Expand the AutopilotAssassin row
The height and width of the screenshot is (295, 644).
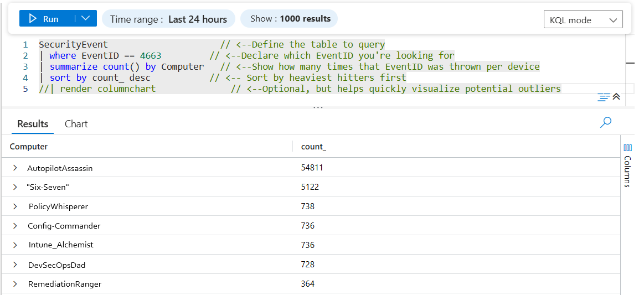click(x=16, y=168)
